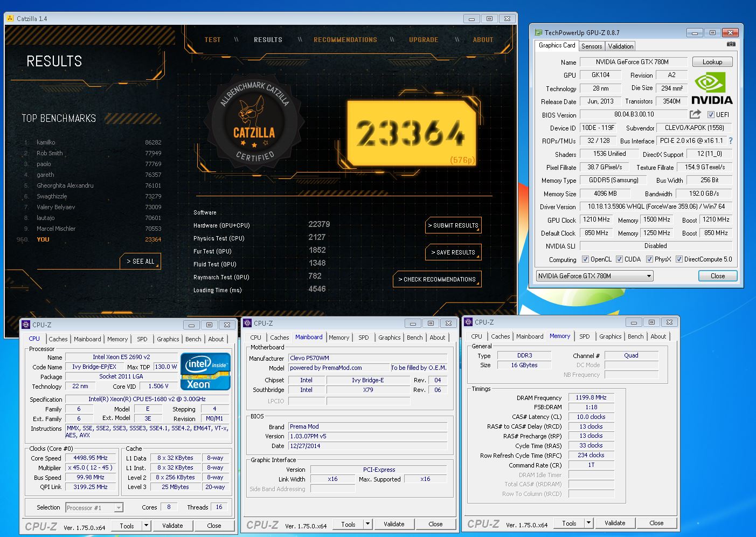756x537 pixels.
Task: Click SUBMIT RESULTS button
Action: [x=453, y=225]
